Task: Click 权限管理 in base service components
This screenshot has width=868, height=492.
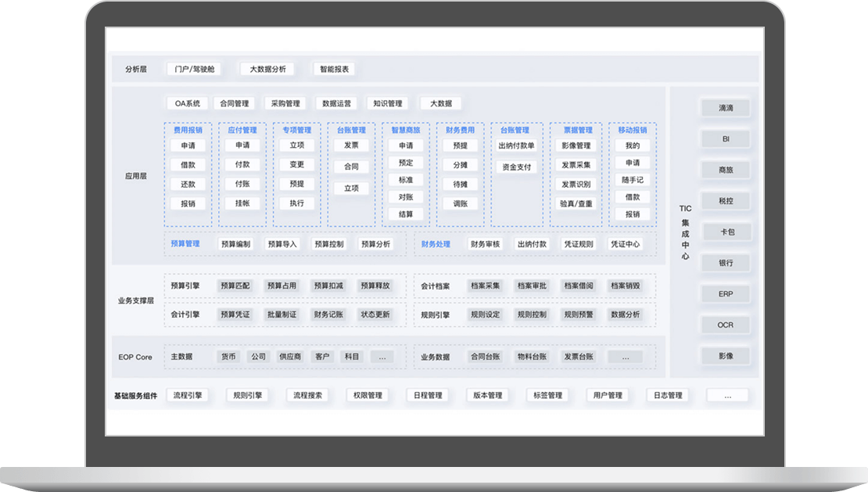Action: point(367,396)
